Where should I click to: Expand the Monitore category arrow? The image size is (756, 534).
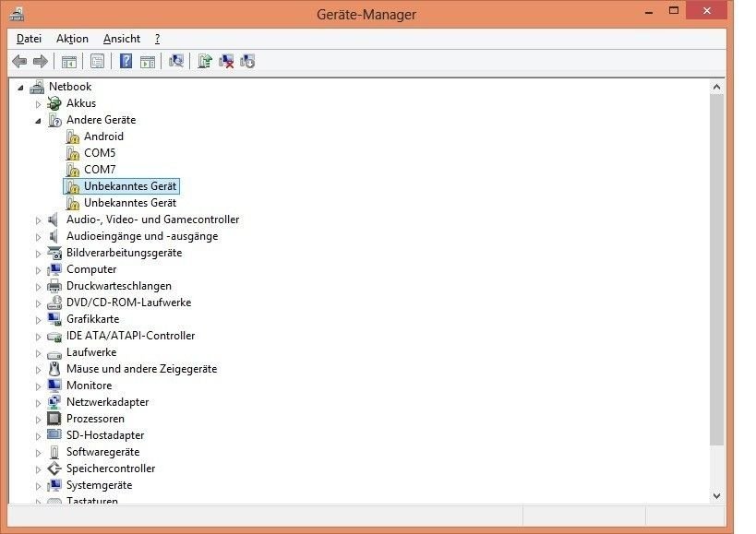pos(38,386)
